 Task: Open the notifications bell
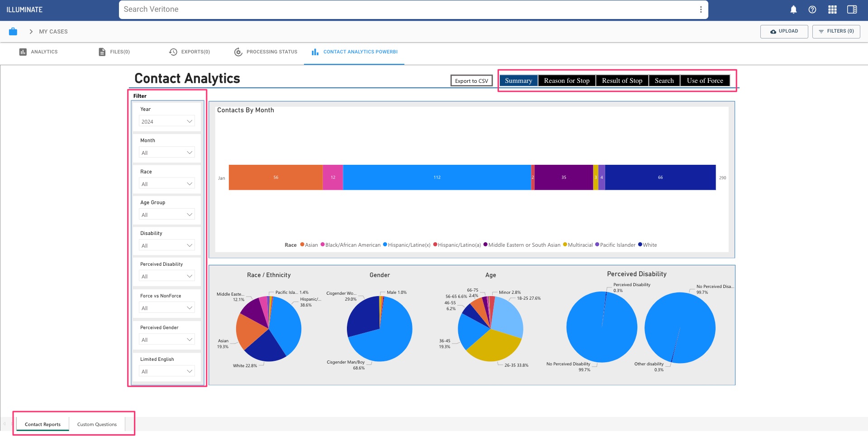(x=793, y=10)
